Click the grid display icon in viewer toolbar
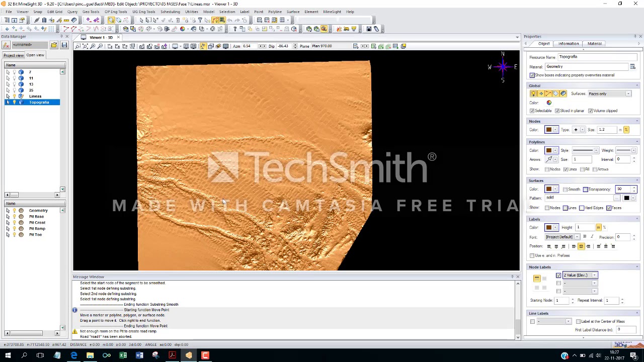 tap(225, 46)
